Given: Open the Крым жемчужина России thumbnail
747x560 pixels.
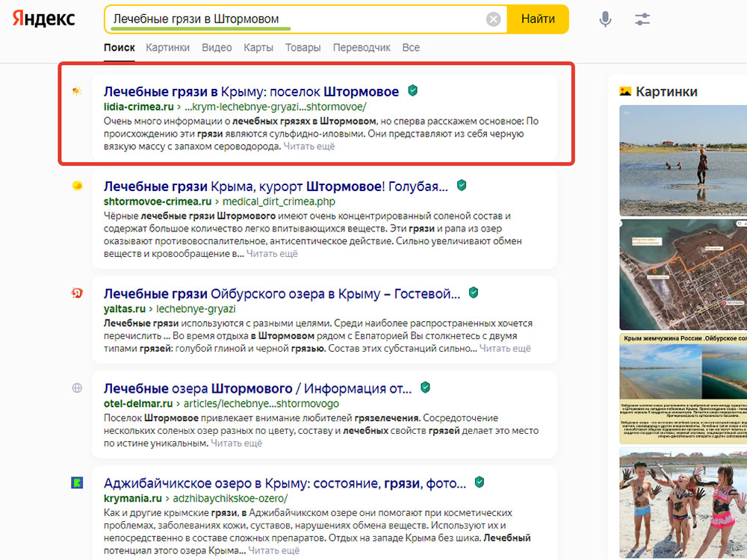Looking at the screenshot, I should point(684,388).
